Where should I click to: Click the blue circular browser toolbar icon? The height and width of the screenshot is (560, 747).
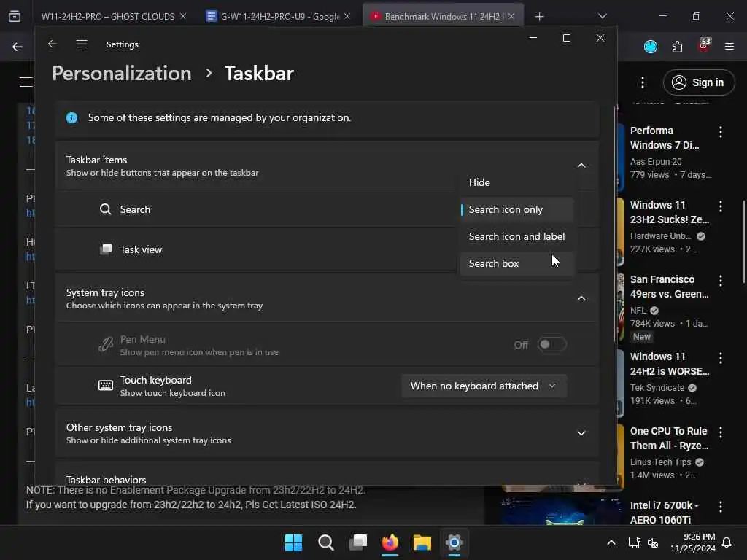click(651, 47)
